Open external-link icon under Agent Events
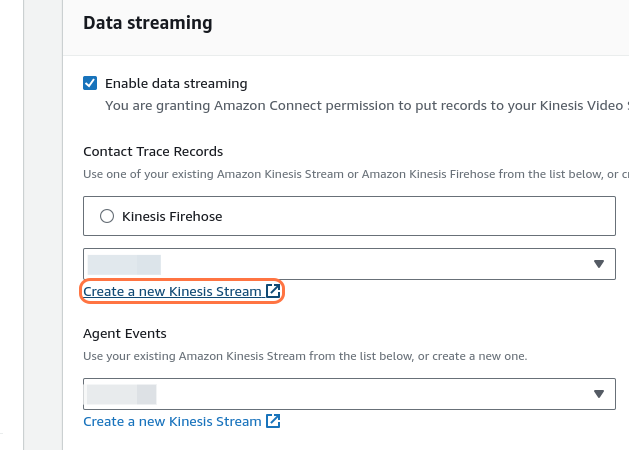Viewport: 629px width, 450px height. 273,422
